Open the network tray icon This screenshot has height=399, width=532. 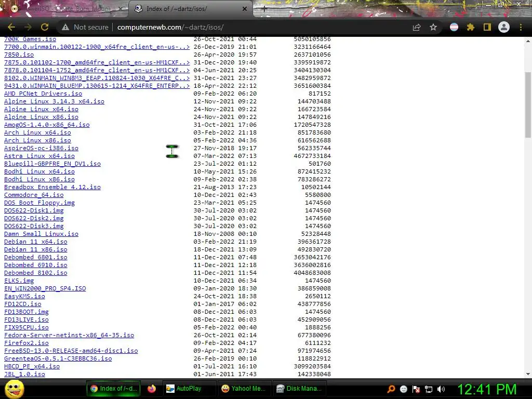click(429, 389)
